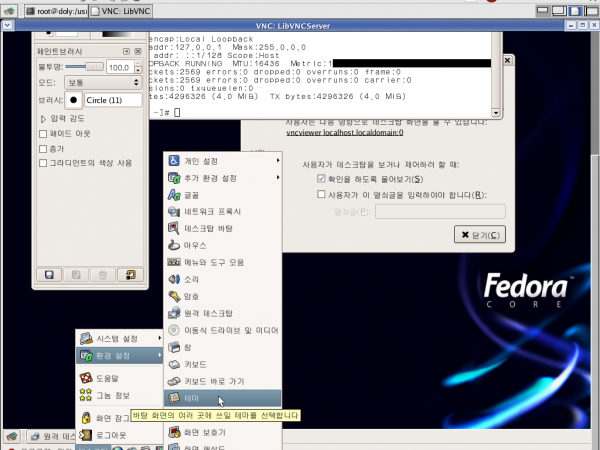600x450 pixels.
Task: Save tool options with floppy icon
Action: 49,275
